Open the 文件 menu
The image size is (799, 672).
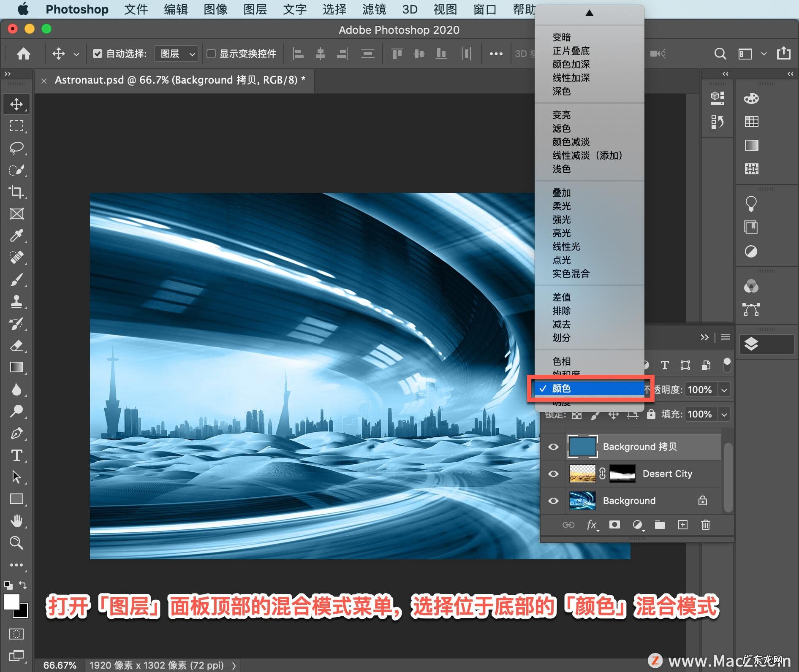click(136, 9)
